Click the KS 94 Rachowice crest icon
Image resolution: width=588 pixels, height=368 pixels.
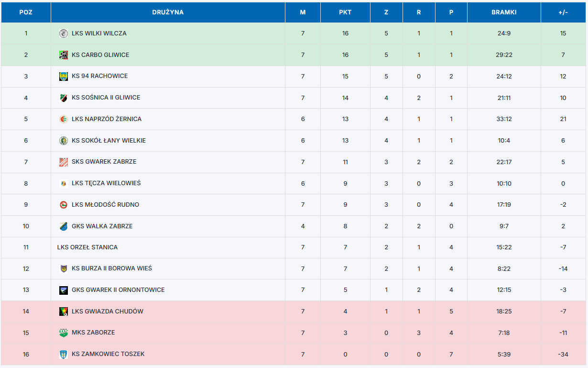coord(63,76)
